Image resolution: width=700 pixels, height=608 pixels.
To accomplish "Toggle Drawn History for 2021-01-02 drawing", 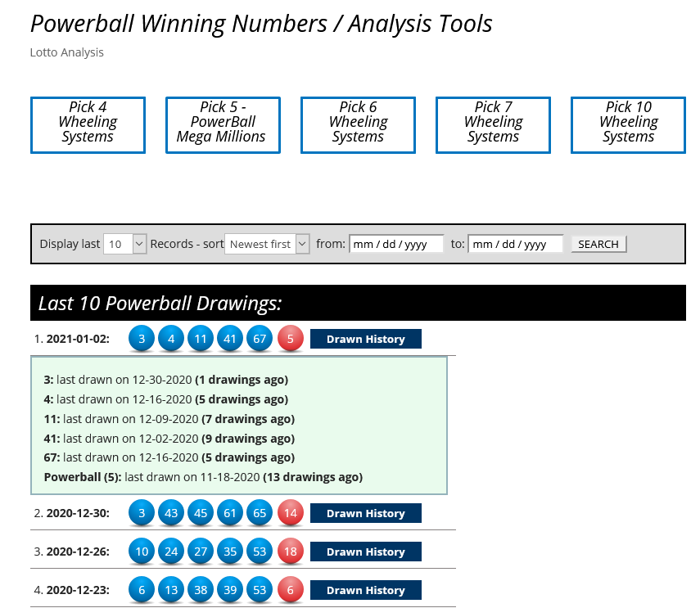I will coord(366,339).
